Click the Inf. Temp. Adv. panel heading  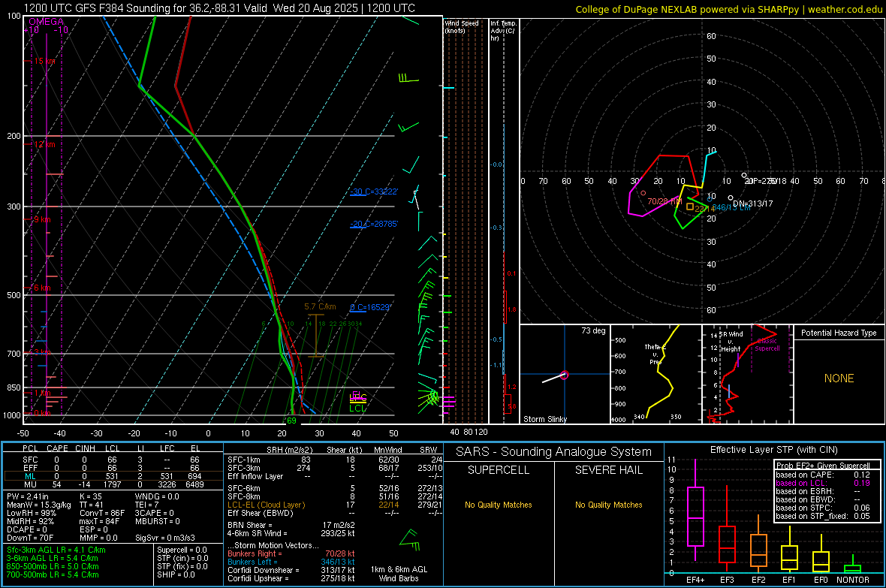[x=503, y=31]
